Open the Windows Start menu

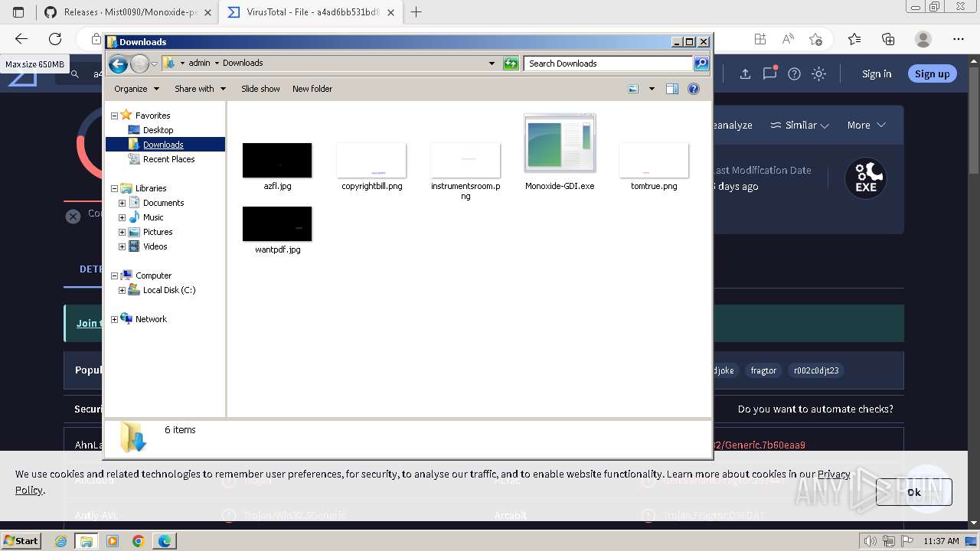coord(21,540)
